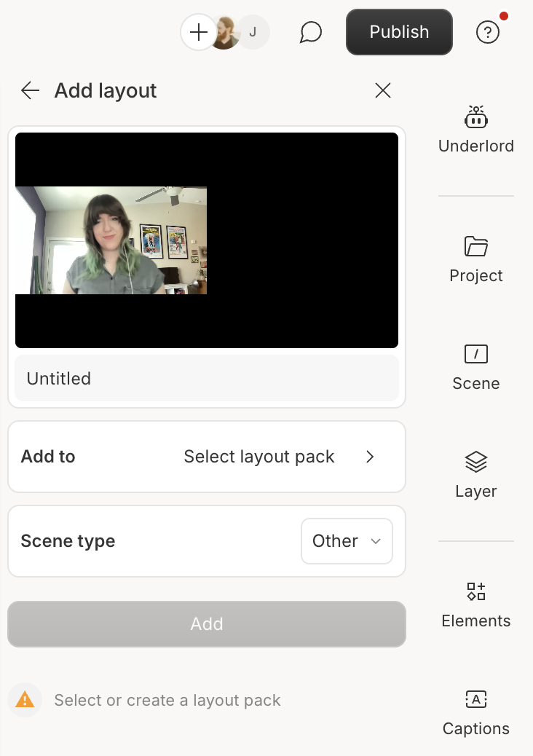The width and height of the screenshot is (533, 756).
Task: Switch to the Scene properties panel
Action: click(x=475, y=367)
